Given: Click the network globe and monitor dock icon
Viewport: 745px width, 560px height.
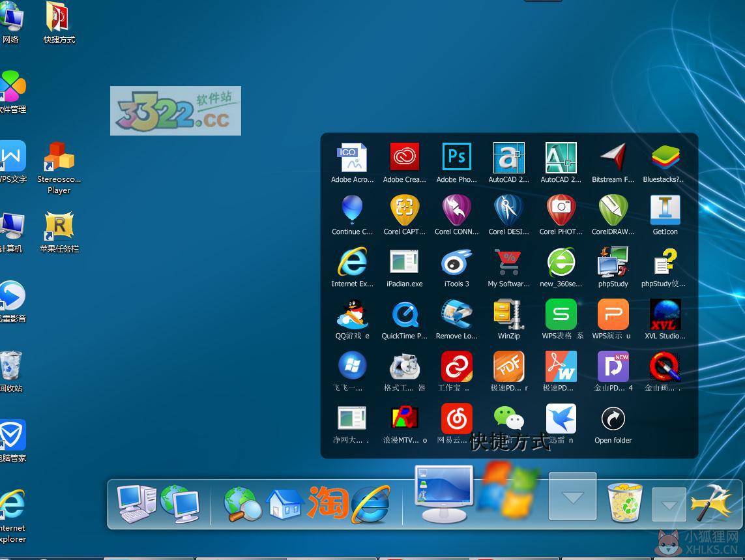Looking at the screenshot, I should pyautogui.click(x=180, y=504).
